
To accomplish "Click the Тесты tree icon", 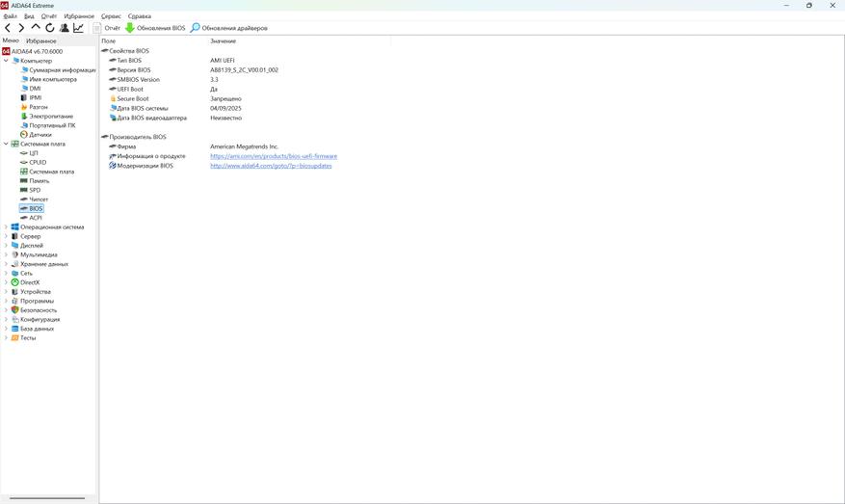I will [x=15, y=338].
